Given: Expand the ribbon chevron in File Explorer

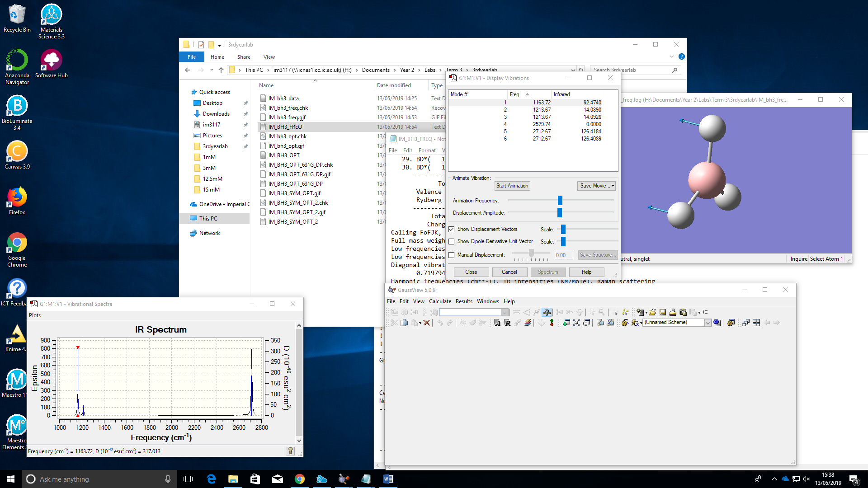Looking at the screenshot, I should point(671,56).
